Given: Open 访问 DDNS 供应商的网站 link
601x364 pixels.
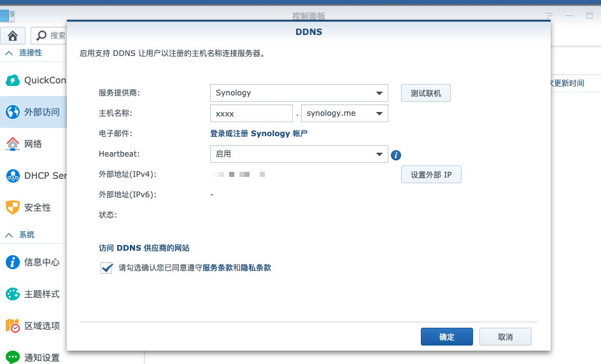Looking at the screenshot, I should click(144, 248).
